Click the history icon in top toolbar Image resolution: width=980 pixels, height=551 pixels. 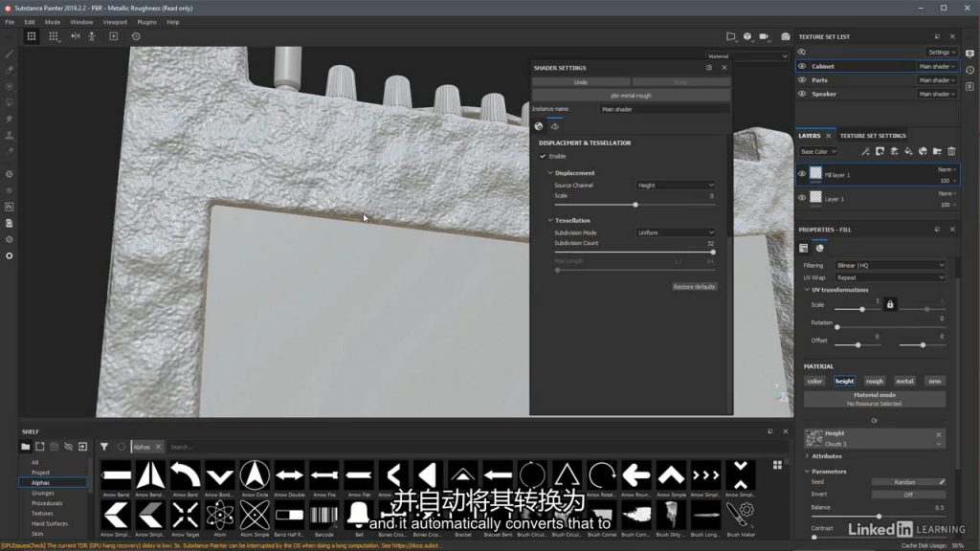(136, 36)
